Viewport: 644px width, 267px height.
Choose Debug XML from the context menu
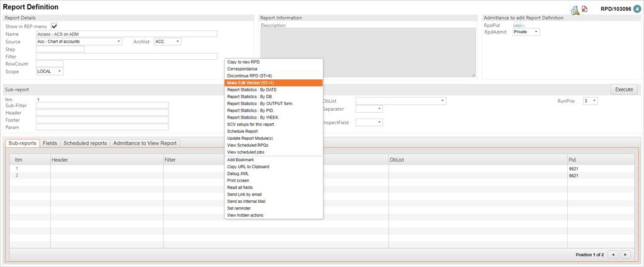(x=273, y=173)
